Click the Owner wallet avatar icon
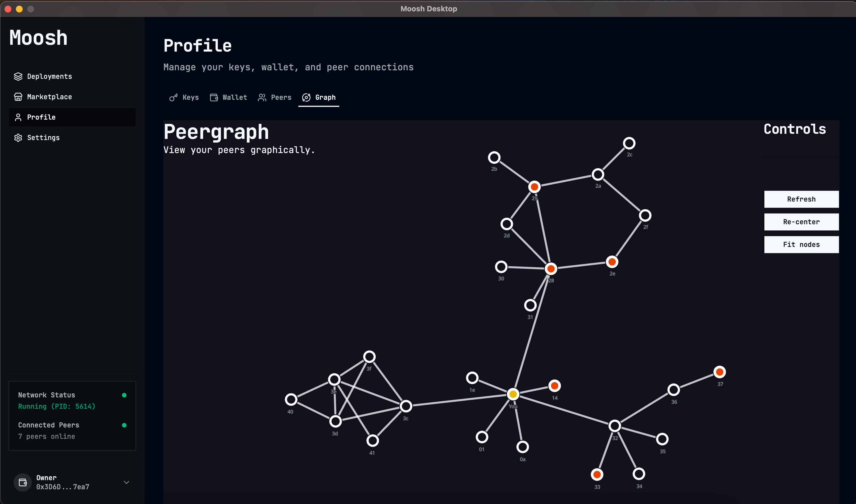Viewport: 856px width, 504px height. tap(22, 482)
